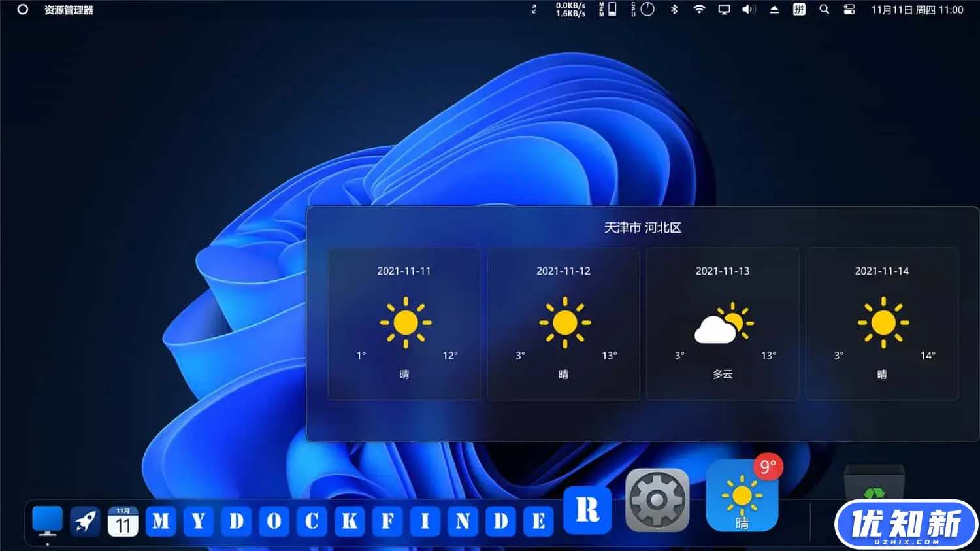
Task: Click the M letter tile in the dock
Action: 161,521
